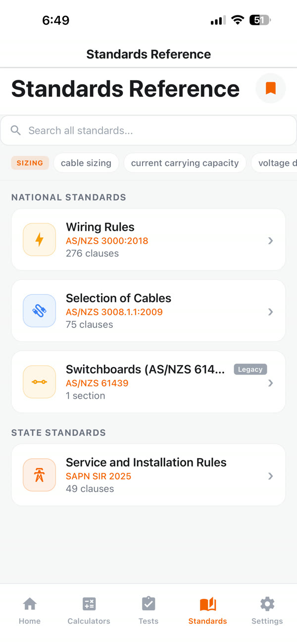Expand the Service and Installation Rules entry
Screen dimensions: 297x644
coord(270,476)
